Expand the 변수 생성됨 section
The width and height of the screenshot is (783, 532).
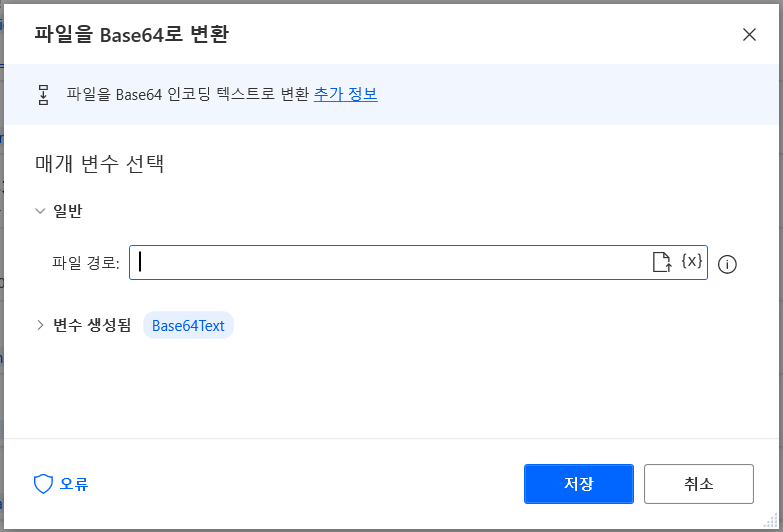click(40, 325)
